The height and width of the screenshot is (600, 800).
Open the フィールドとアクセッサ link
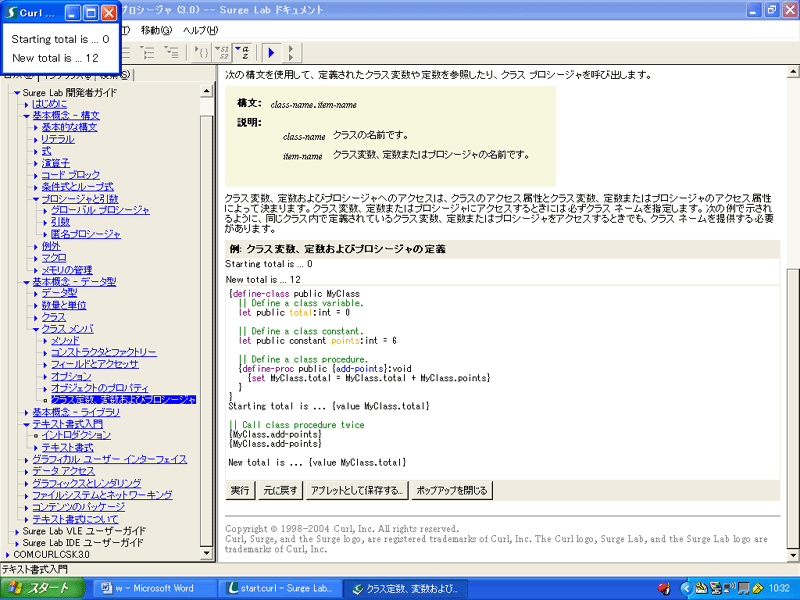coord(95,364)
